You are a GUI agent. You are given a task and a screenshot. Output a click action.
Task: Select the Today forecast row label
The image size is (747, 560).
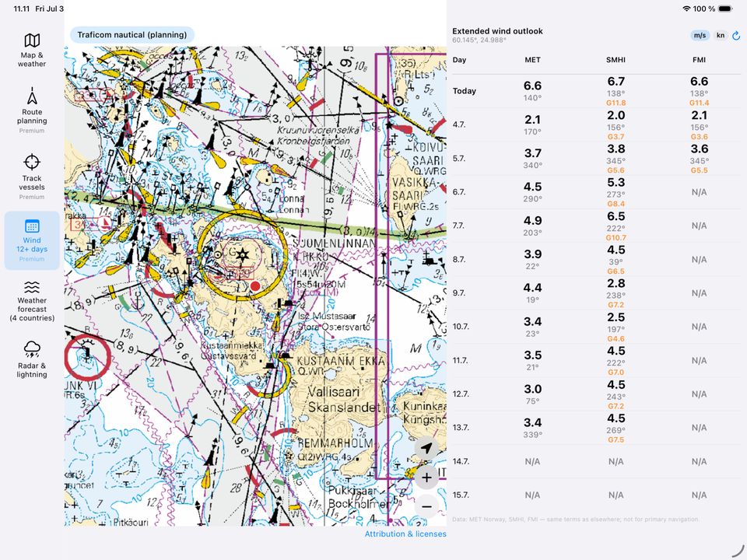[465, 91]
